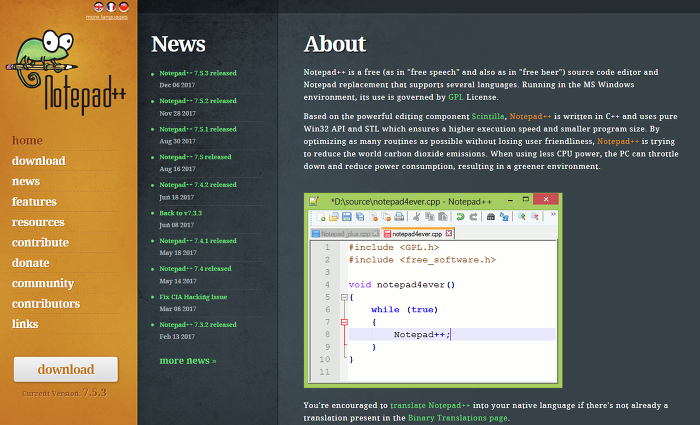Click Zoom Out icon in screenshot toolbar
This screenshot has height=425, width=700.
point(534,217)
